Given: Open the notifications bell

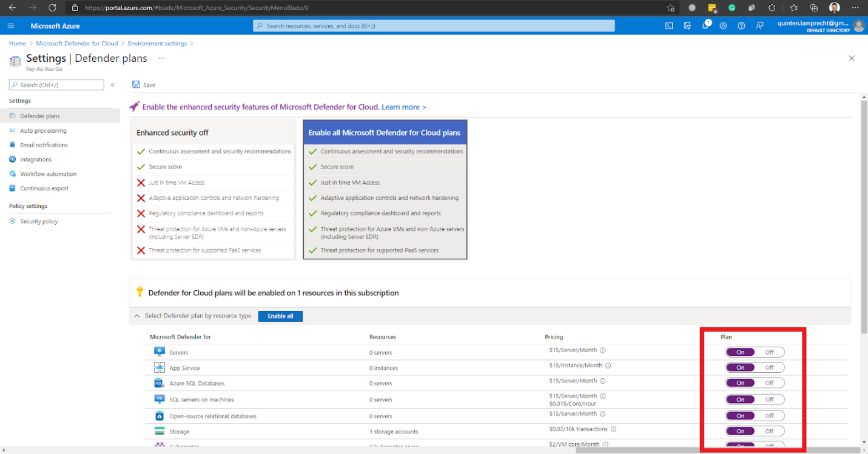Looking at the screenshot, I should [705, 25].
